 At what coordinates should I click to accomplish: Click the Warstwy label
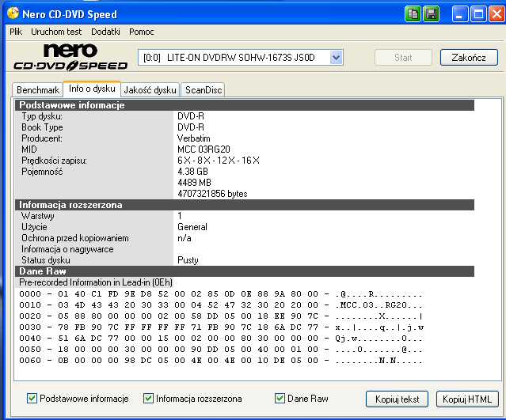pyautogui.click(x=38, y=216)
